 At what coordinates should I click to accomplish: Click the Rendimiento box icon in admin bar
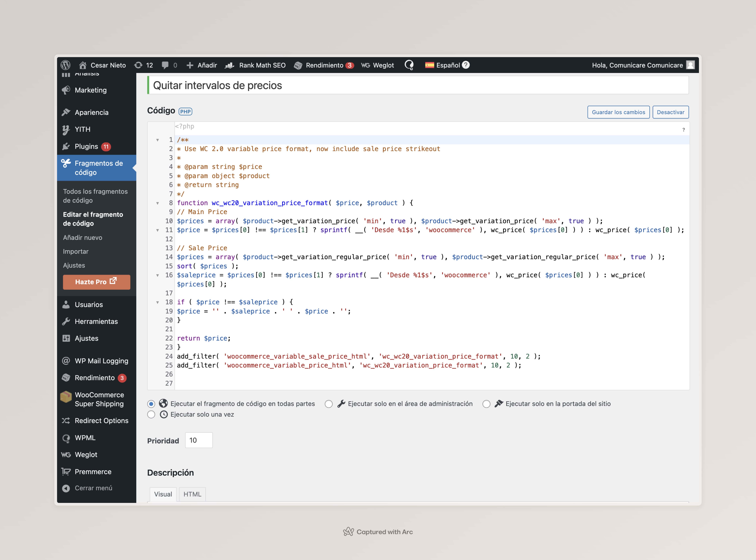click(298, 65)
